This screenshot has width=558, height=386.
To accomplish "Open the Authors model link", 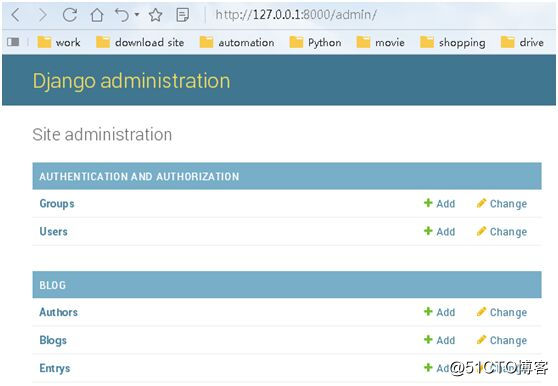I will [x=58, y=312].
